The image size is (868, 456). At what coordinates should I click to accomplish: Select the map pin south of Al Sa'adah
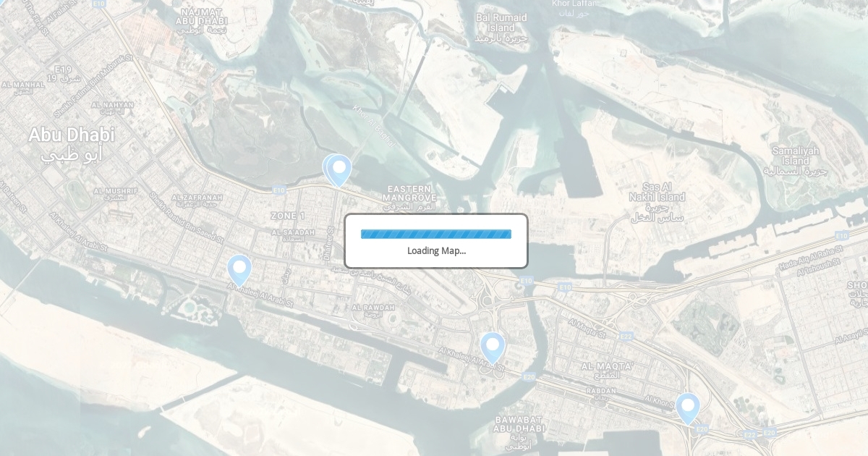pyautogui.click(x=239, y=270)
